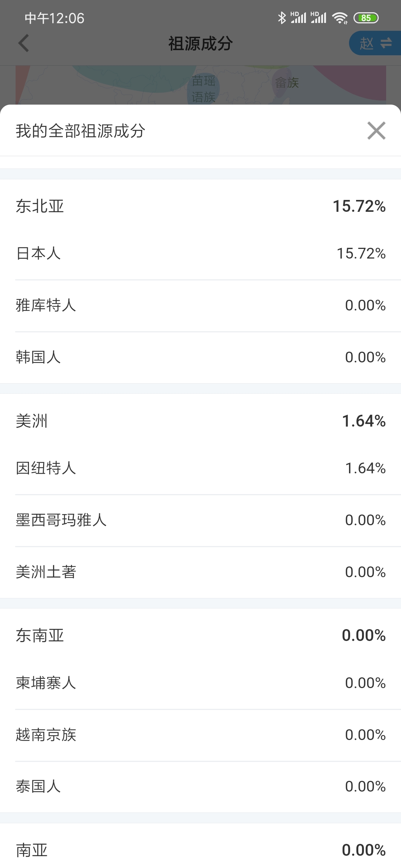Tap the back arrow icon
Image resolution: width=401 pixels, height=868 pixels.
click(x=24, y=43)
